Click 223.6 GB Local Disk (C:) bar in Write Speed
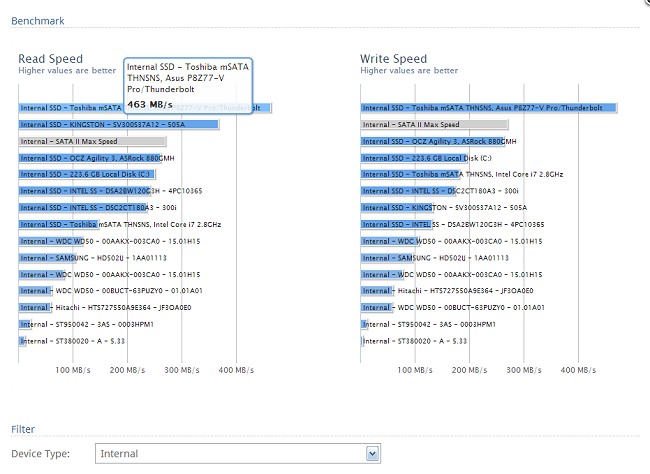The image size is (650, 474). click(426, 158)
